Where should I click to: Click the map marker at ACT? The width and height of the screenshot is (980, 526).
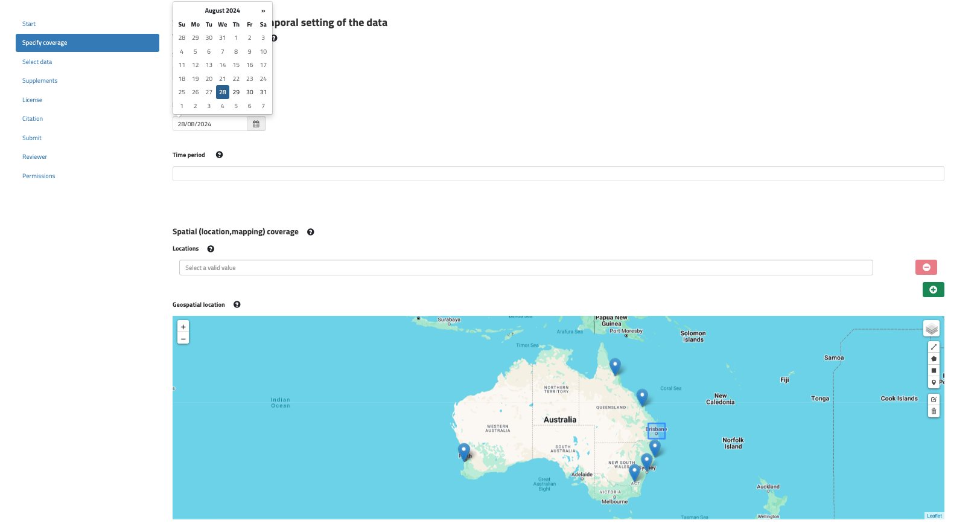(x=634, y=472)
